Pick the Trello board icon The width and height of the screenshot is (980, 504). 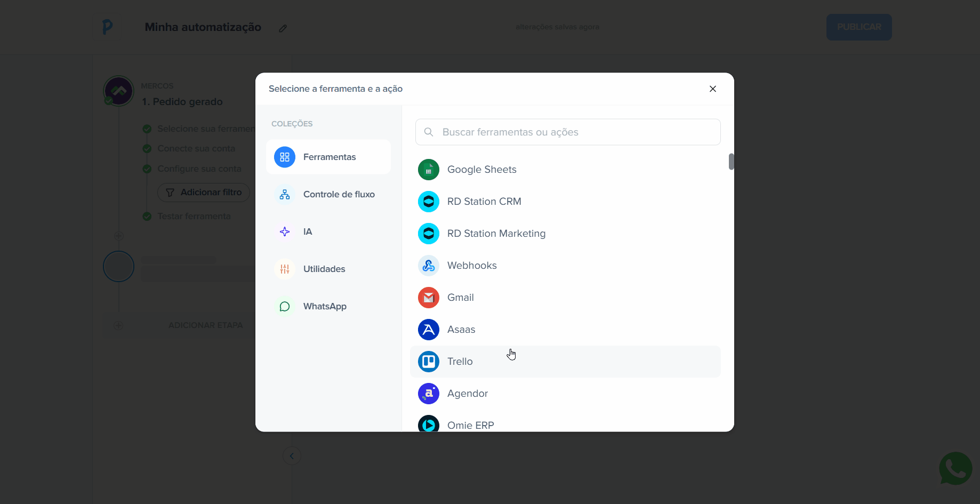coord(429,362)
